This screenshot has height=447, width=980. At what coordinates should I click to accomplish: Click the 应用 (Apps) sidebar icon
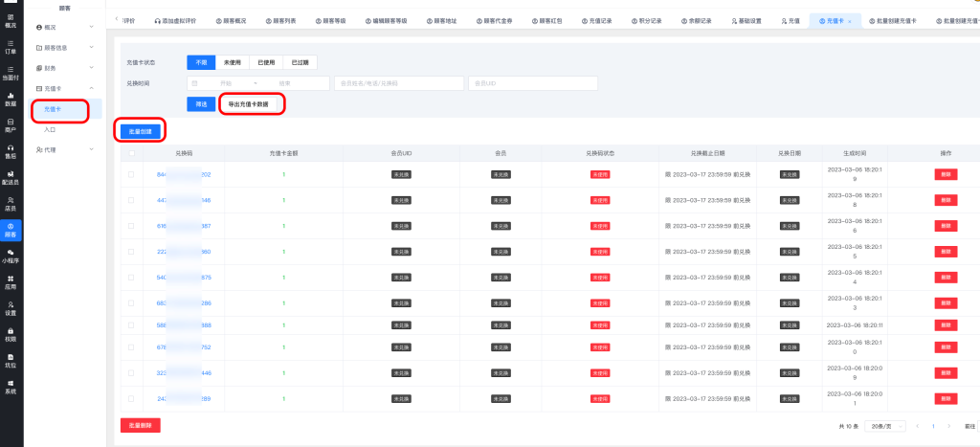click(x=11, y=281)
